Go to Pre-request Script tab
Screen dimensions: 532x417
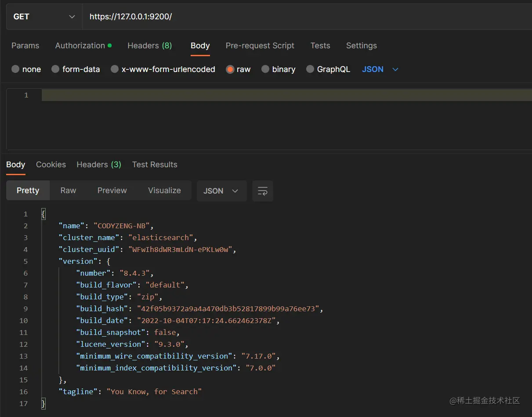(x=260, y=46)
